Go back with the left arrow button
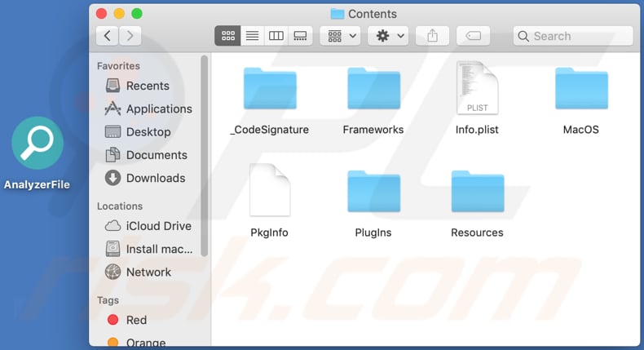The height and width of the screenshot is (350, 644). [108, 36]
